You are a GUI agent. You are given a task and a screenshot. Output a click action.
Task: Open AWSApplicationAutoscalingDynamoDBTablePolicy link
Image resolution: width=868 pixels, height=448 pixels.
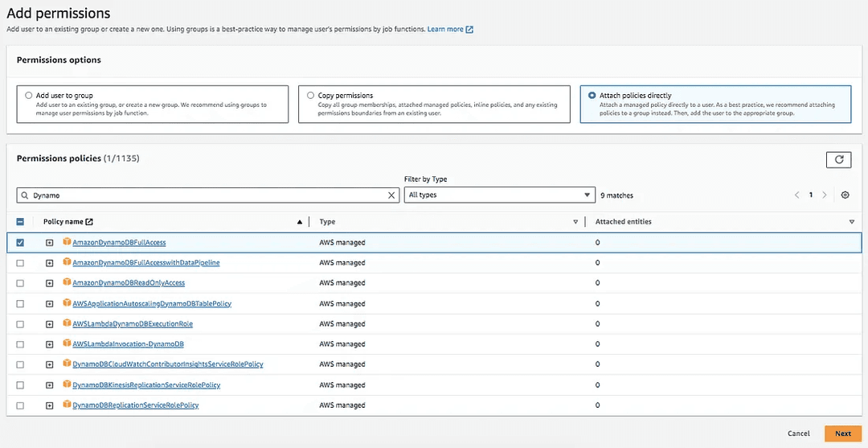tap(152, 303)
